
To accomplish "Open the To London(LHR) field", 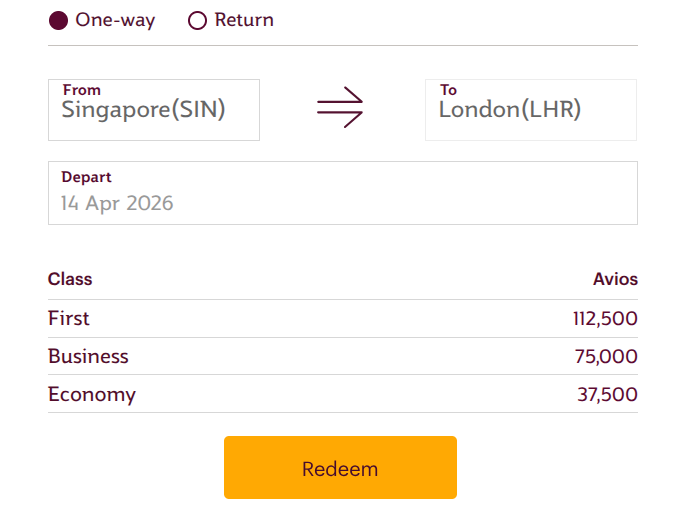I will pyautogui.click(x=530, y=110).
